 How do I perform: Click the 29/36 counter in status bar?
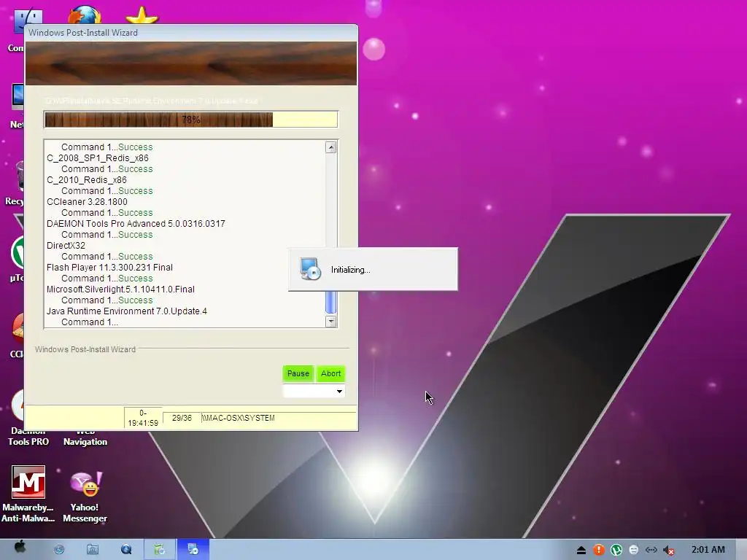[x=182, y=418]
